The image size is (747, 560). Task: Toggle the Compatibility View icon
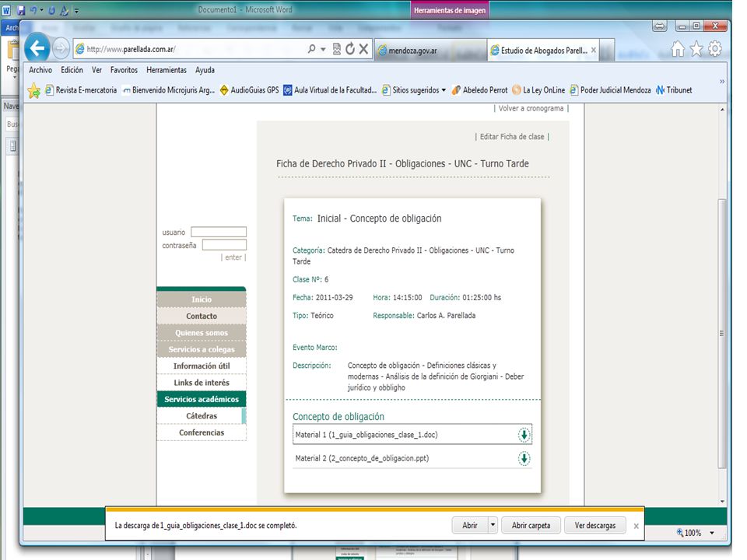(337, 48)
